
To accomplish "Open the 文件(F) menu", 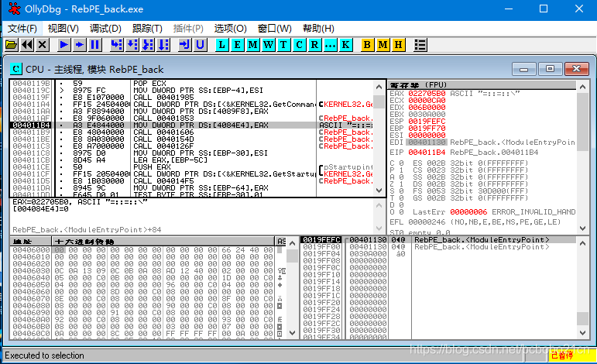I will [22, 29].
